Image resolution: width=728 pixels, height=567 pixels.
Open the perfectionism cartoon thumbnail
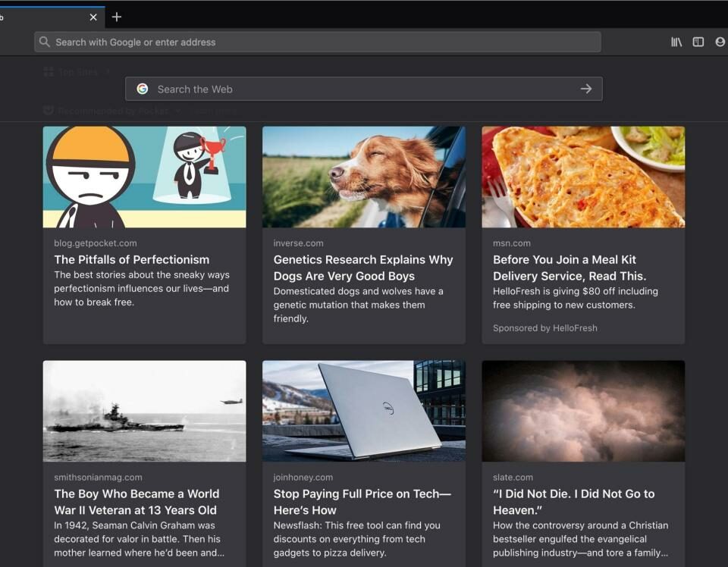point(144,177)
